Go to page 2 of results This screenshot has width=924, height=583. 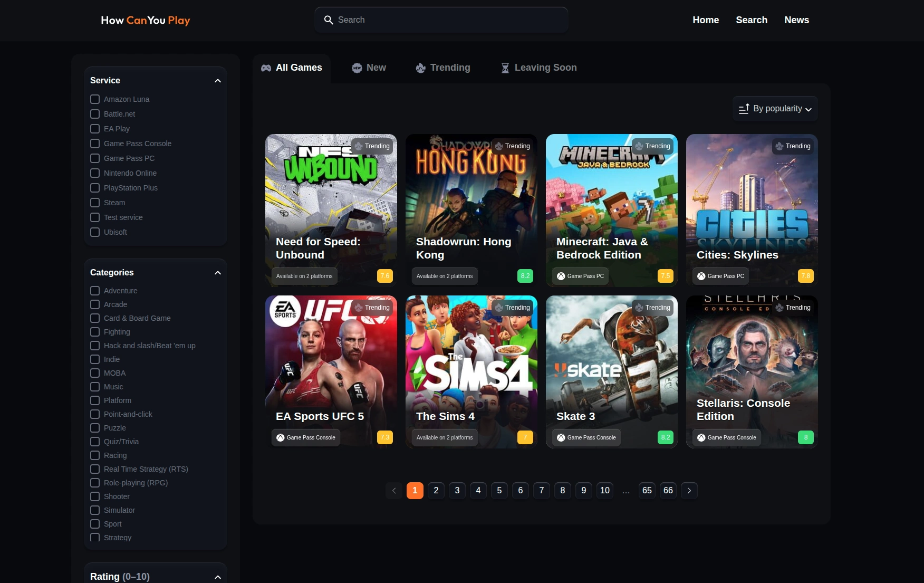coord(436,491)
